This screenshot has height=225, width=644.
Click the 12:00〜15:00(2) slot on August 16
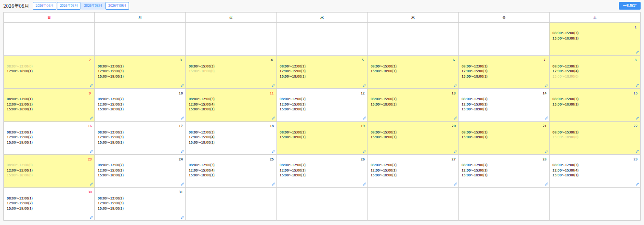[x=20, y=137]
